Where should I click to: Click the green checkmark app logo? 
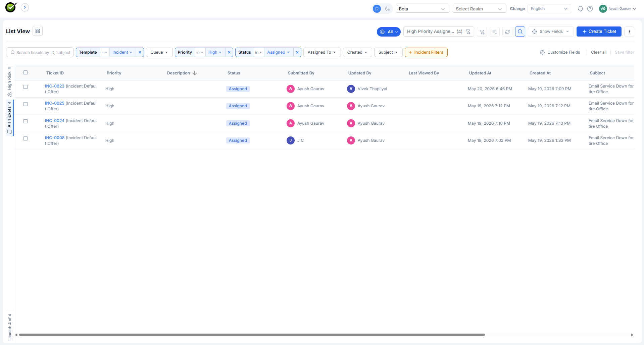(11, 7)
